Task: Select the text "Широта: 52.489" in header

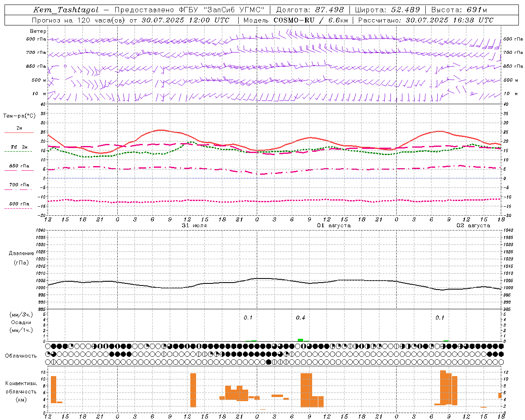Action: click(387, 10)
